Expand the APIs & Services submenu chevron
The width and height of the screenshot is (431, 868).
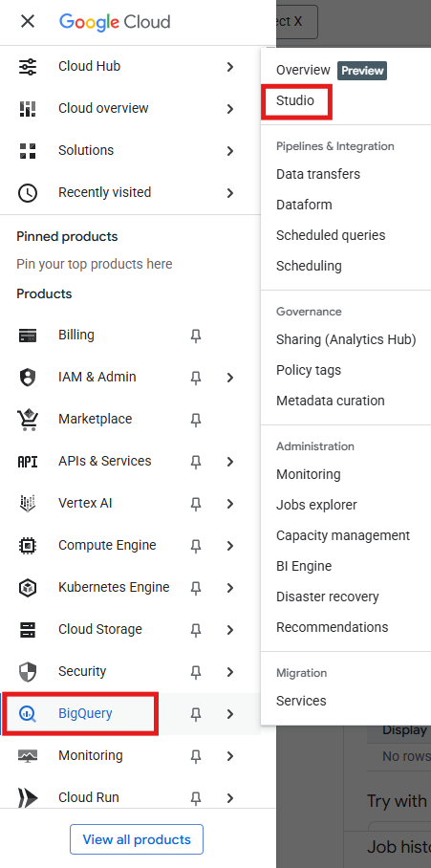(x=230, y=462)
